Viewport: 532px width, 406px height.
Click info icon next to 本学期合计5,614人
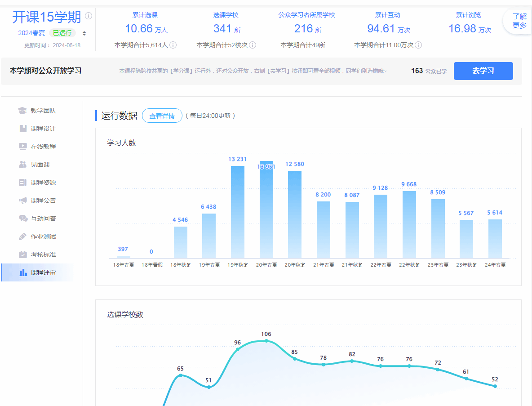click(173, 45)
